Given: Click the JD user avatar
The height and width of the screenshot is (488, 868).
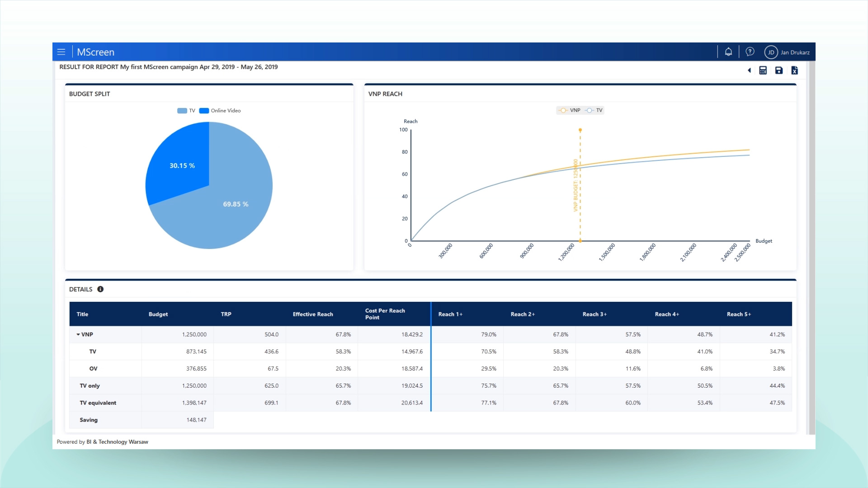Looking at the screenshot, I should pyautogui.click(x=771, y=52).
